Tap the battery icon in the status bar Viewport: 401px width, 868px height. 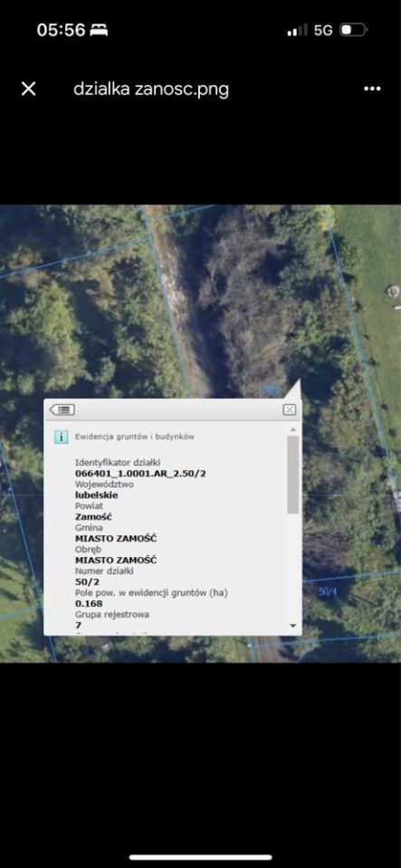[353, 30]
